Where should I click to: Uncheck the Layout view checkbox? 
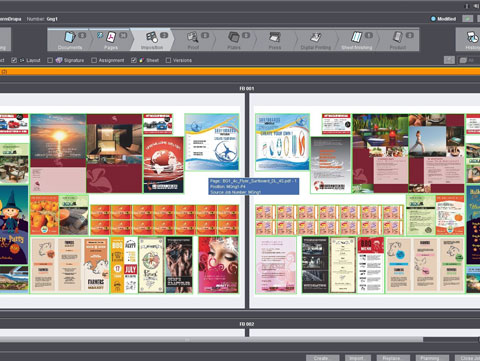14,60
